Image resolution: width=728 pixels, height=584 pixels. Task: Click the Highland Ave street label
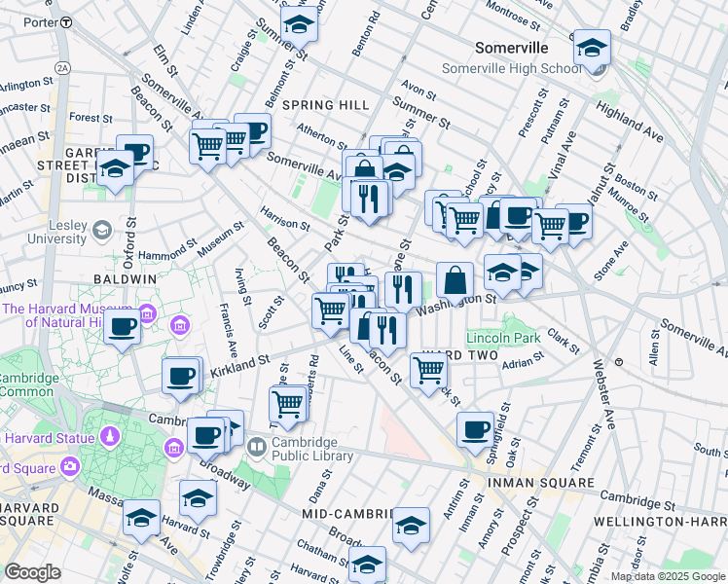[x=630, y=122]
